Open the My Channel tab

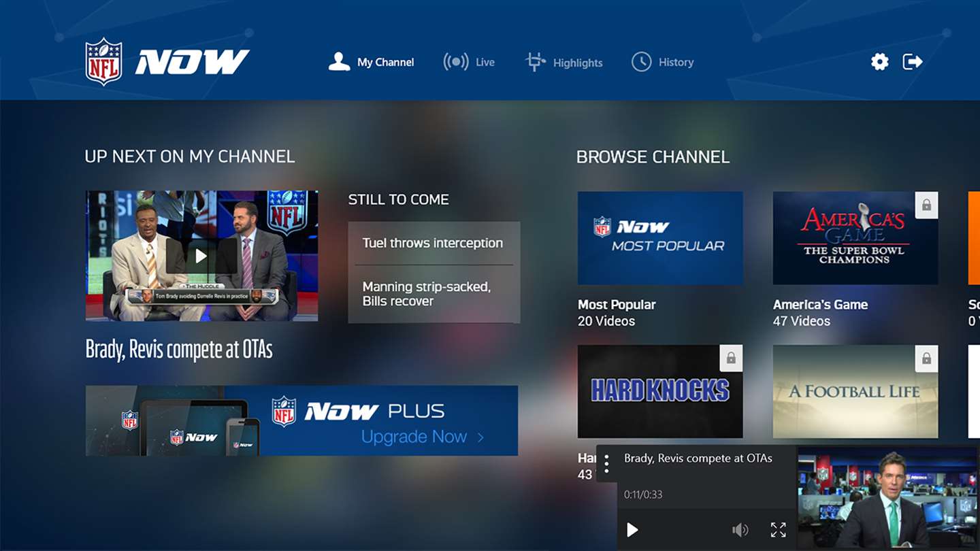point(371,62)
